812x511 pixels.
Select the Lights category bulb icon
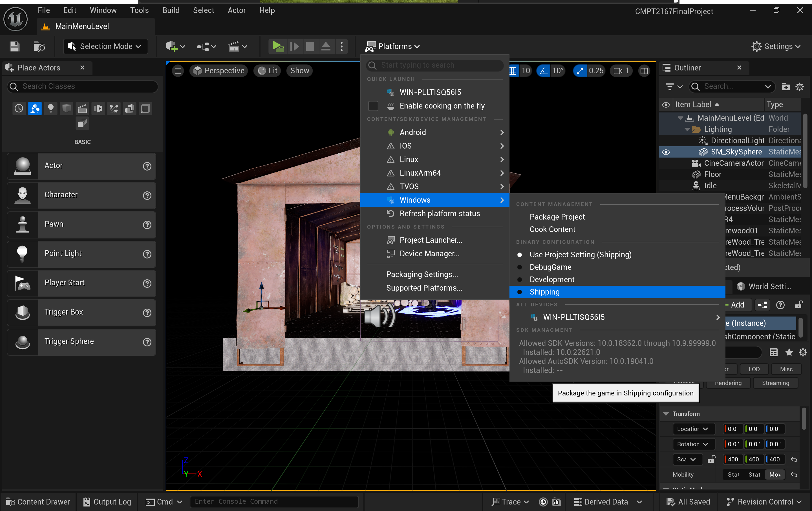point(50,109)
